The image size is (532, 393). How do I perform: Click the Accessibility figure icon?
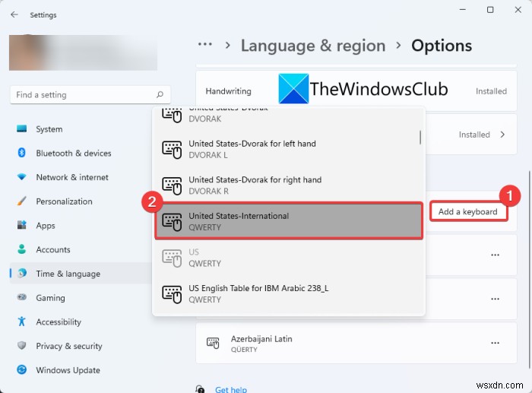[x=22, y=322]
